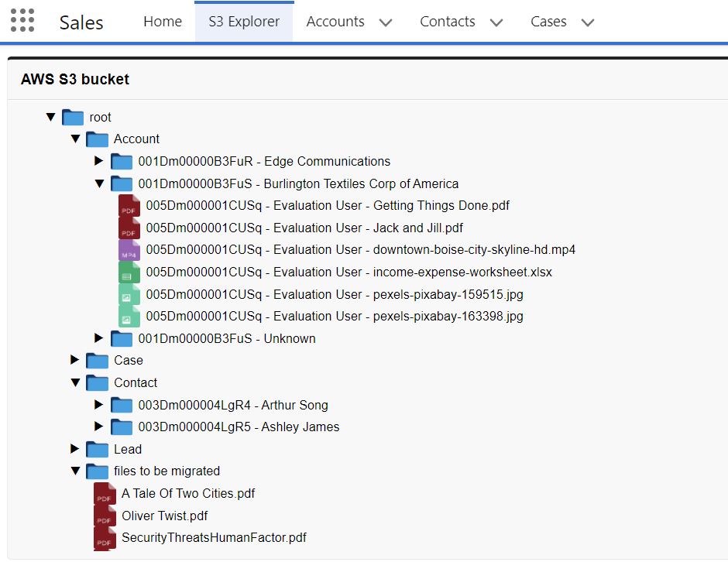Click the Burlington Textiles folder icon

tap(122, 183)
